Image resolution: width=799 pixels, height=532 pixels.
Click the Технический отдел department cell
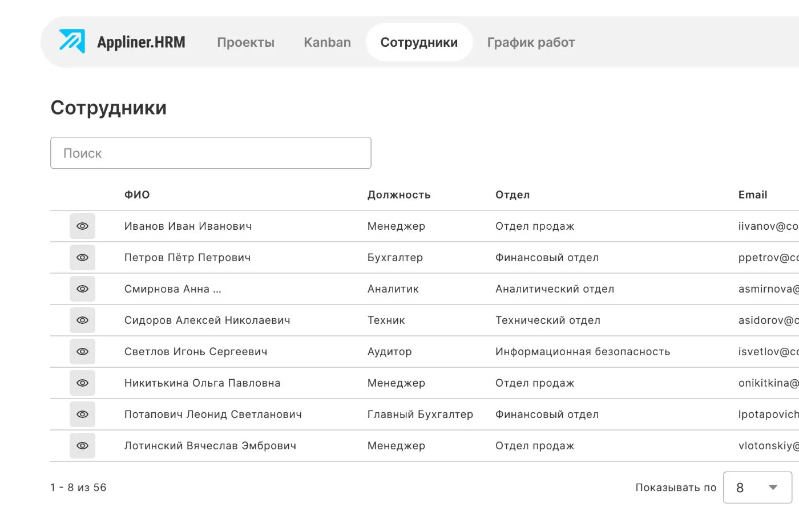[x=548, y=320]
